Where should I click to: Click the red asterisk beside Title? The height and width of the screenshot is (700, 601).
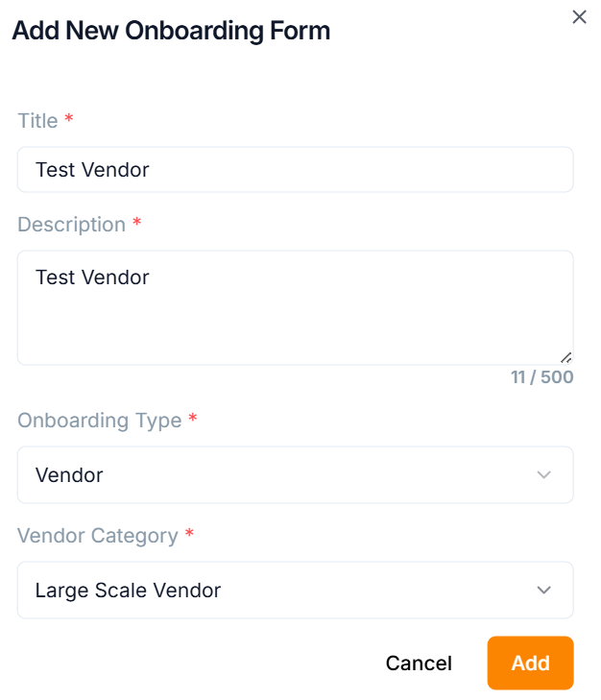(69, 121)
